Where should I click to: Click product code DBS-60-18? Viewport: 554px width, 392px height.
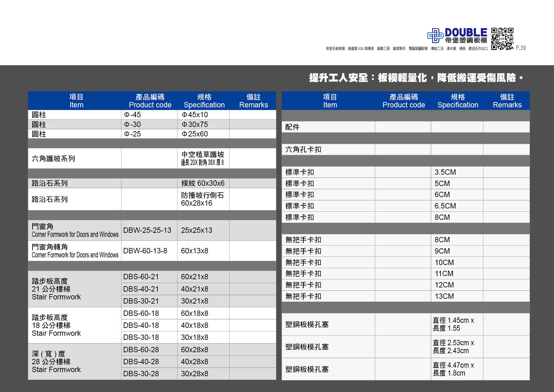141,313
